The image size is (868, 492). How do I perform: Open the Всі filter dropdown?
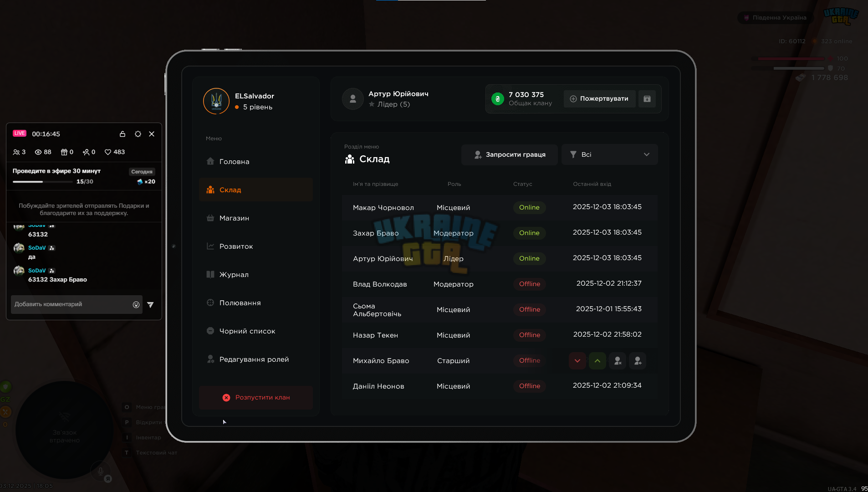pos(610,155)
